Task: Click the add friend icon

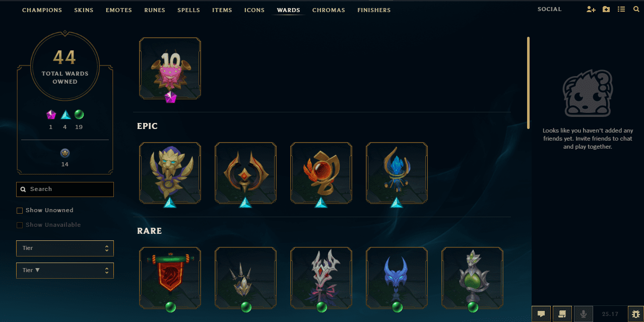Action: 591,10
